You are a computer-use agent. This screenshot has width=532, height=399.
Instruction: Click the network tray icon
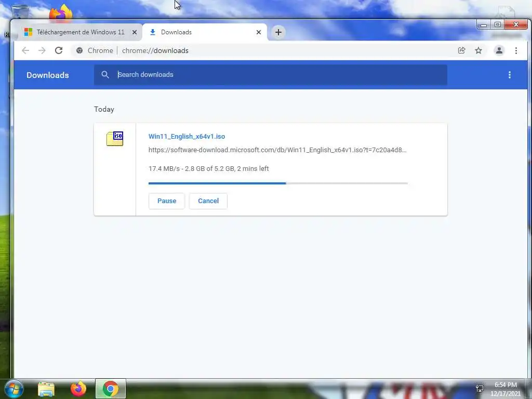click(480, 389)
